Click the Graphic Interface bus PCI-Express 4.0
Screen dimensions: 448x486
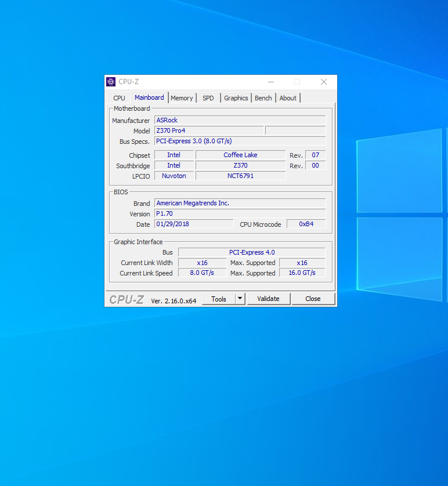click(252, 252)
